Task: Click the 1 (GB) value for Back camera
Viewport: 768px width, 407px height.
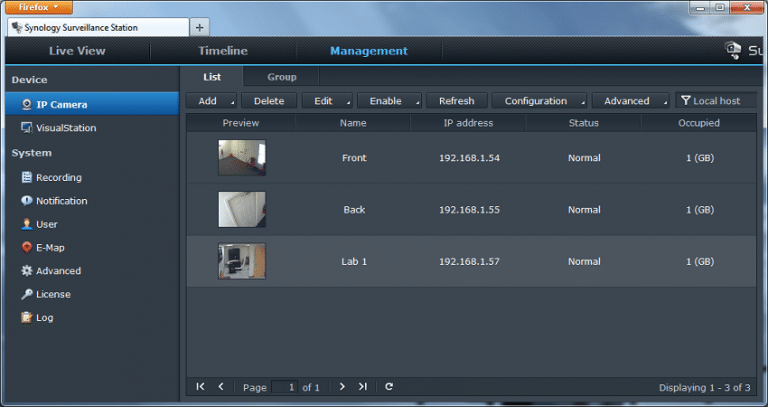Action: click(x=700, y=210)
